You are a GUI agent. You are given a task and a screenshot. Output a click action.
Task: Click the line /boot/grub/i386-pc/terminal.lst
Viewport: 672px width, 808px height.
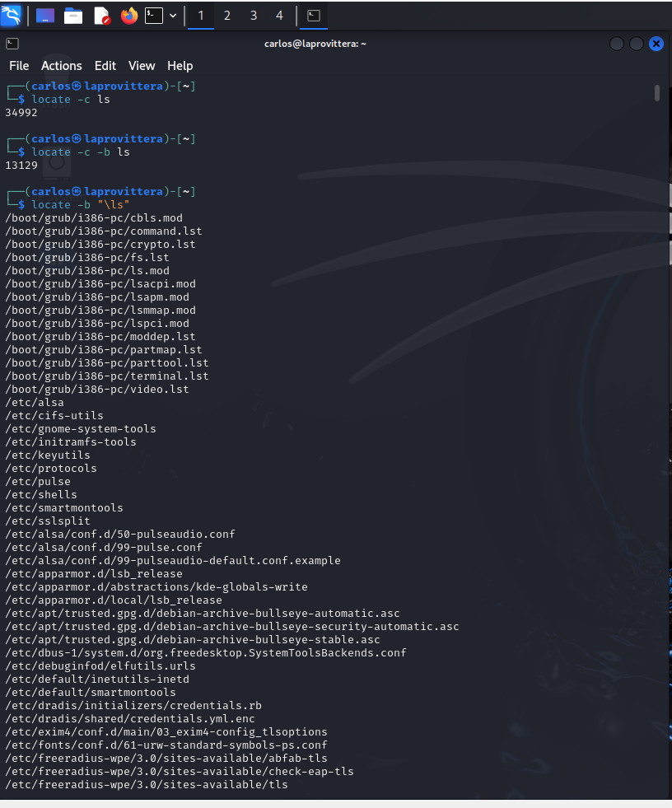107,376
